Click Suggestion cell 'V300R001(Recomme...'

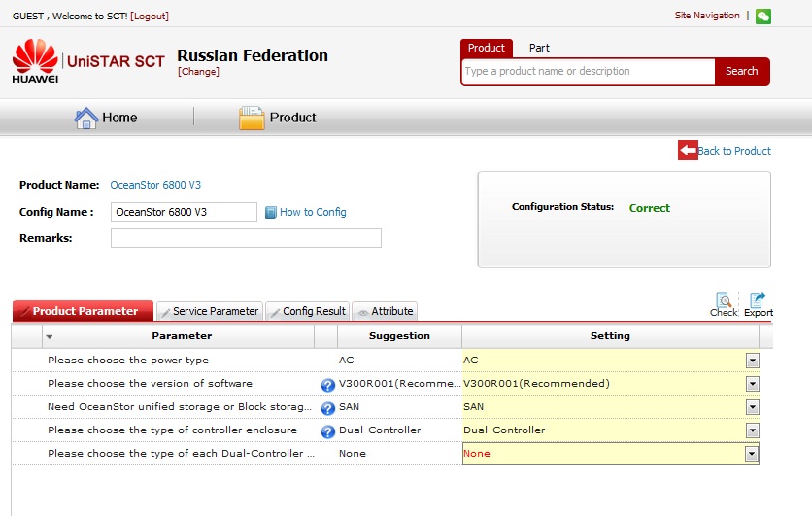[399, 384]
